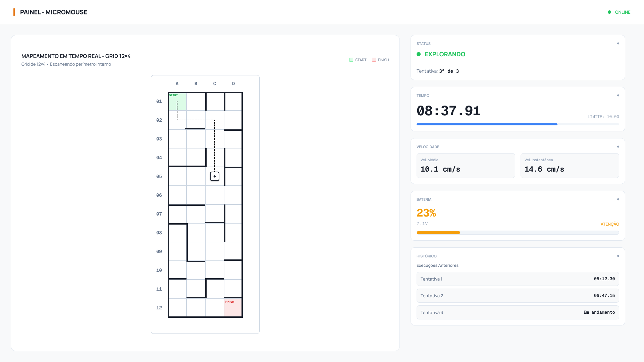This screenshot has width=644, height=362.
Task: Click the Execuções Anteriores heading
Action: tap(437, 265)
